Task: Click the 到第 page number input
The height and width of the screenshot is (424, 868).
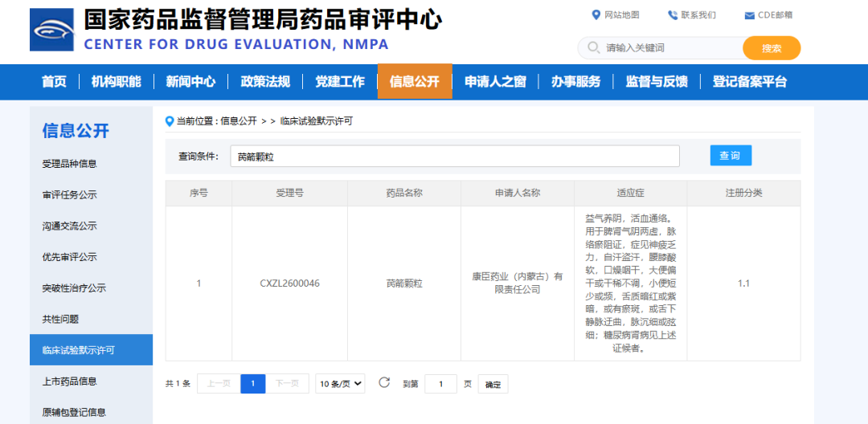Action: pos(440,384)
